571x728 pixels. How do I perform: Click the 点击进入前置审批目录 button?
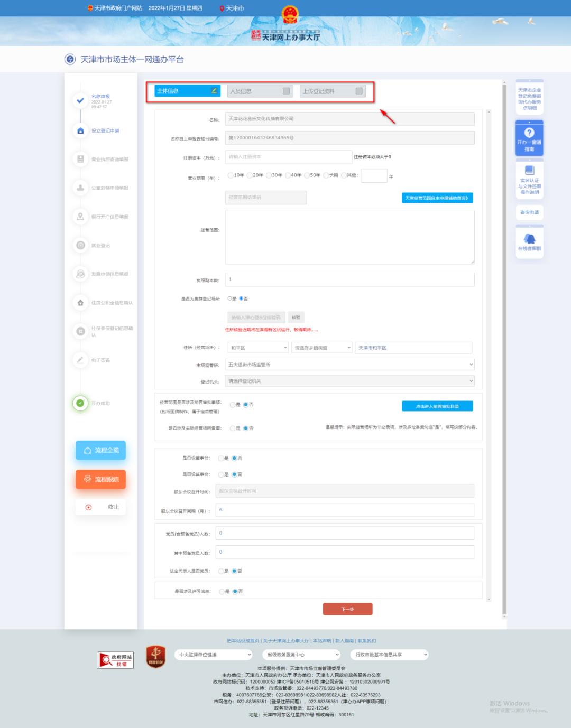437,406
